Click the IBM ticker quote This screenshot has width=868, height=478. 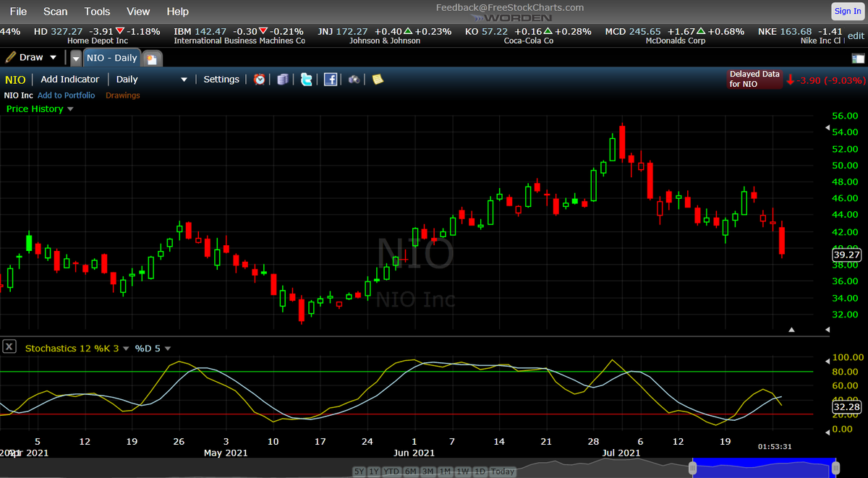coord(239,35)
